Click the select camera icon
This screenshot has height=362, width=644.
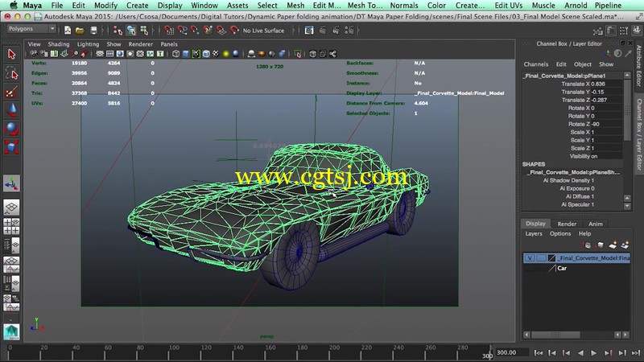click(x=34, y=54)
